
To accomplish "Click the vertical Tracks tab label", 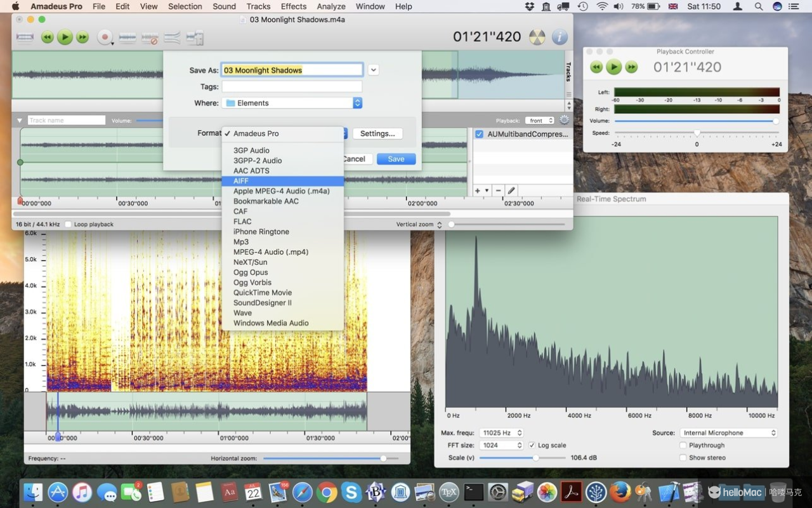I will coord(568,72).
